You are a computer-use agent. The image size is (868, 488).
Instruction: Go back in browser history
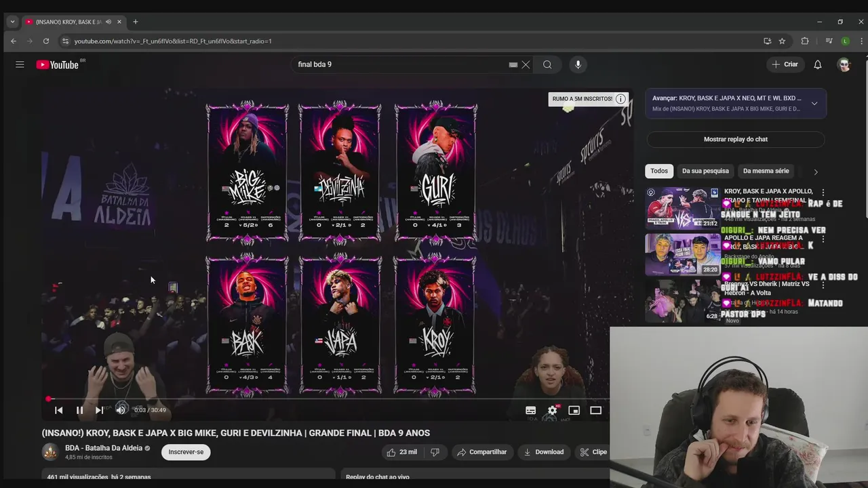pos(13,41)
